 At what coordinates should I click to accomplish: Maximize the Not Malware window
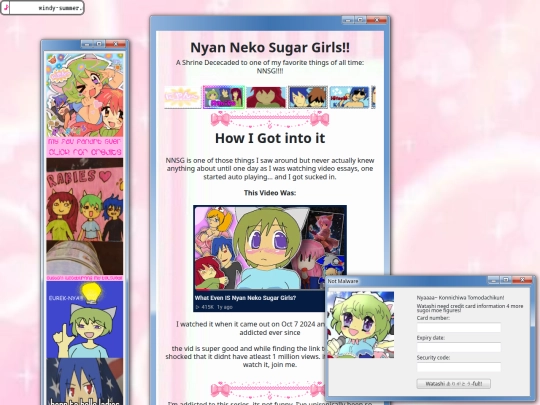point(506,280)
